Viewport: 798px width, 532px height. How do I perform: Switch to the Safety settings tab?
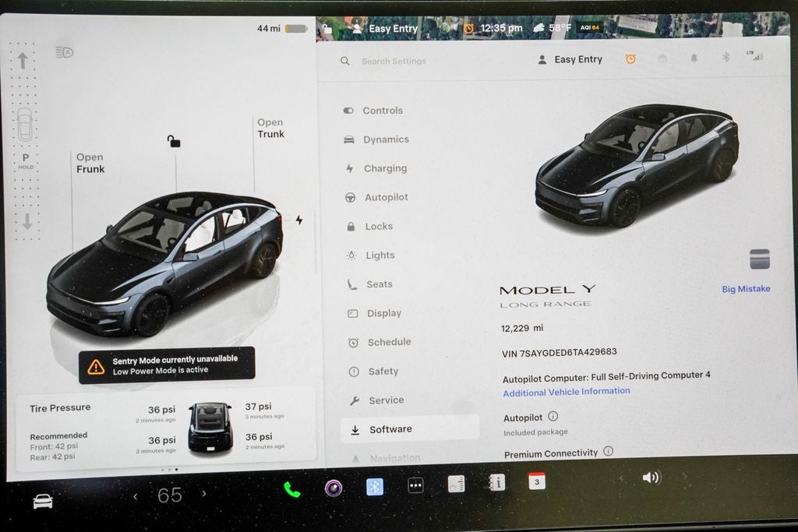pos(381,372)
